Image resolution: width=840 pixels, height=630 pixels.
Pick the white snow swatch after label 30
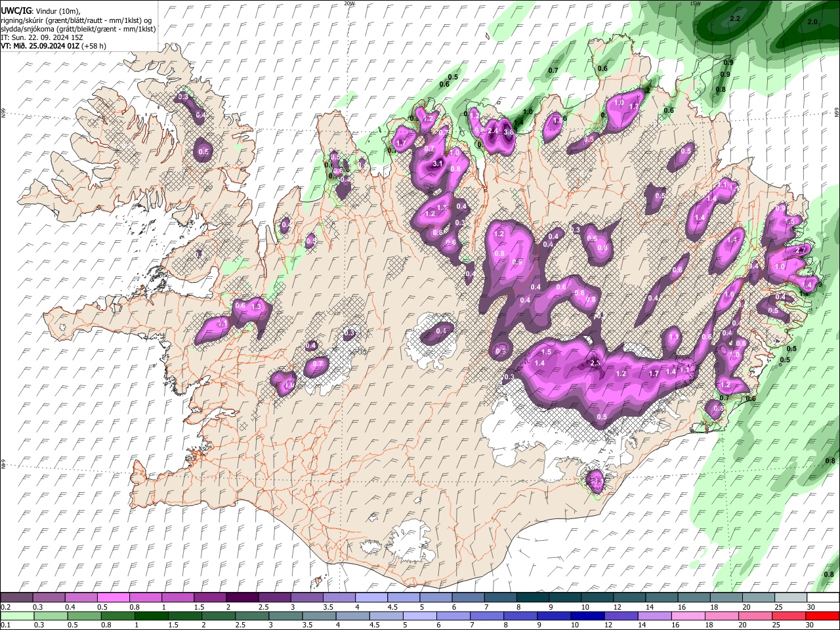click(823, 598)
